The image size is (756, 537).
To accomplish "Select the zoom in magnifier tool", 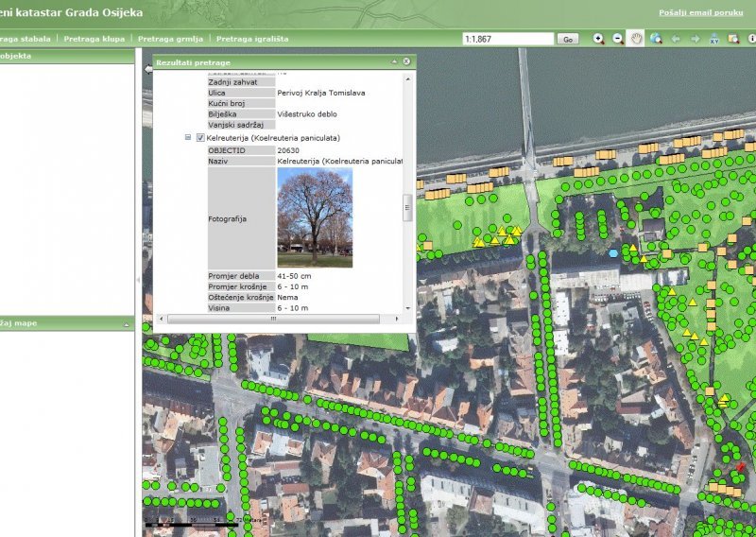I will [598, 39].
